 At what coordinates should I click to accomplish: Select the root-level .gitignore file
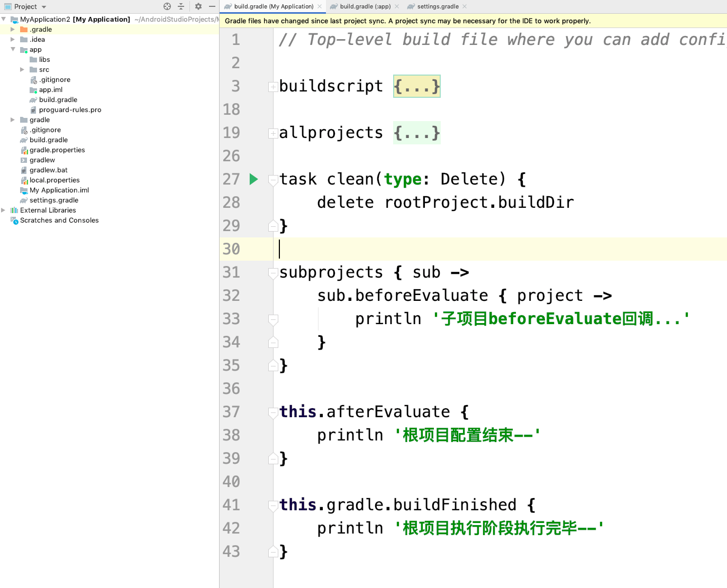point(46,130)
